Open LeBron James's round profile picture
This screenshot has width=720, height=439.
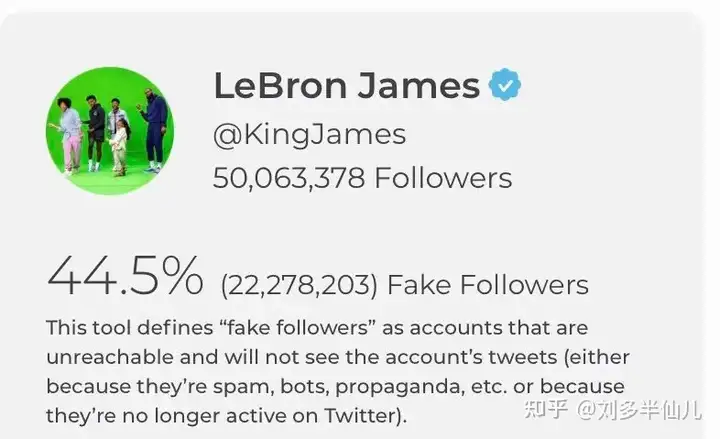coord(110,131)
